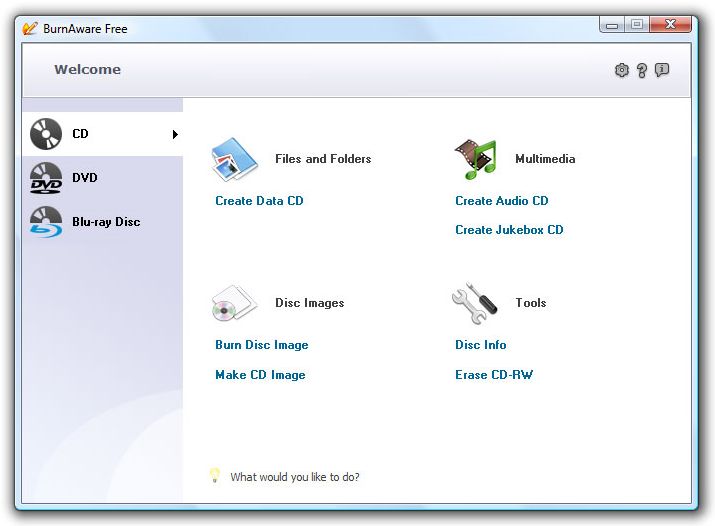Open Create Data CD
Viewport: 715px width, 526px height.
pyautogui.click(x=259, y=201)
